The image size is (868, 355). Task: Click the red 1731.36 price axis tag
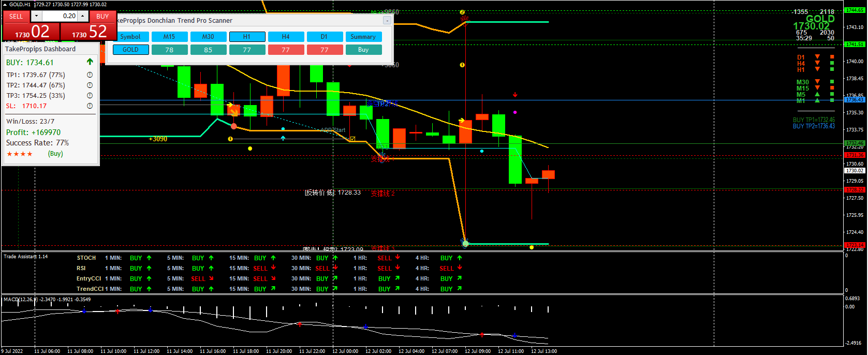pos(855,155)
